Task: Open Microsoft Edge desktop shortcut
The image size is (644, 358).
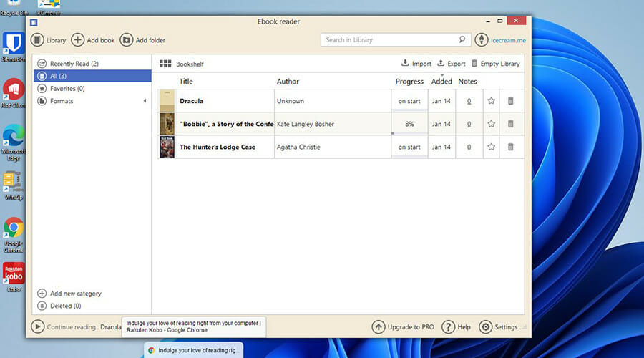Action: pyautogui.click(x=13, y=142)
